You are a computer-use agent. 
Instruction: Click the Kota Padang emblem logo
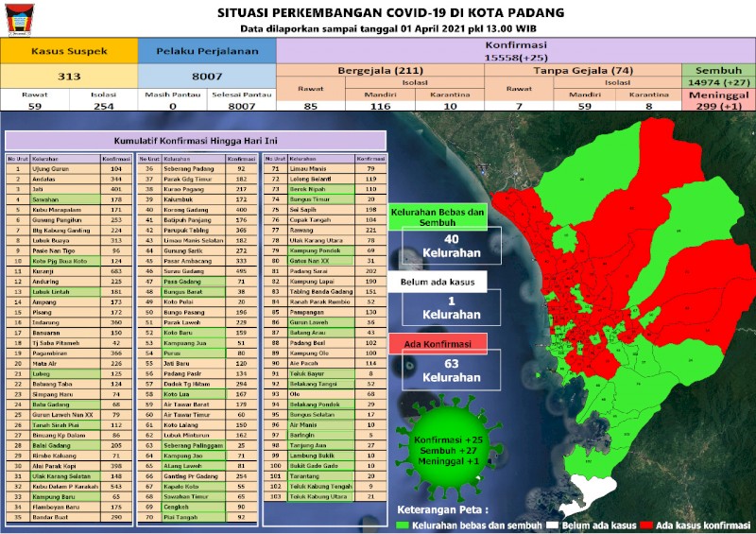click(19, 20)
